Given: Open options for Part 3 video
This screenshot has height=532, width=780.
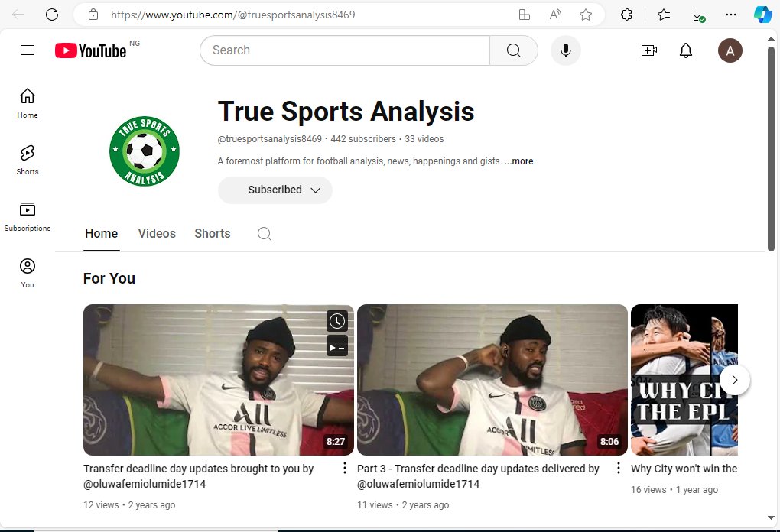Looking at the screenshot, I should point(618,468).
